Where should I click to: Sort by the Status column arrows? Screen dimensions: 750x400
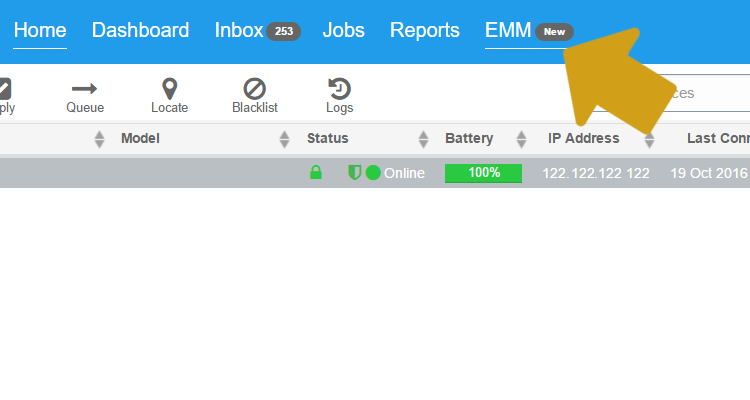pos(423,139)
